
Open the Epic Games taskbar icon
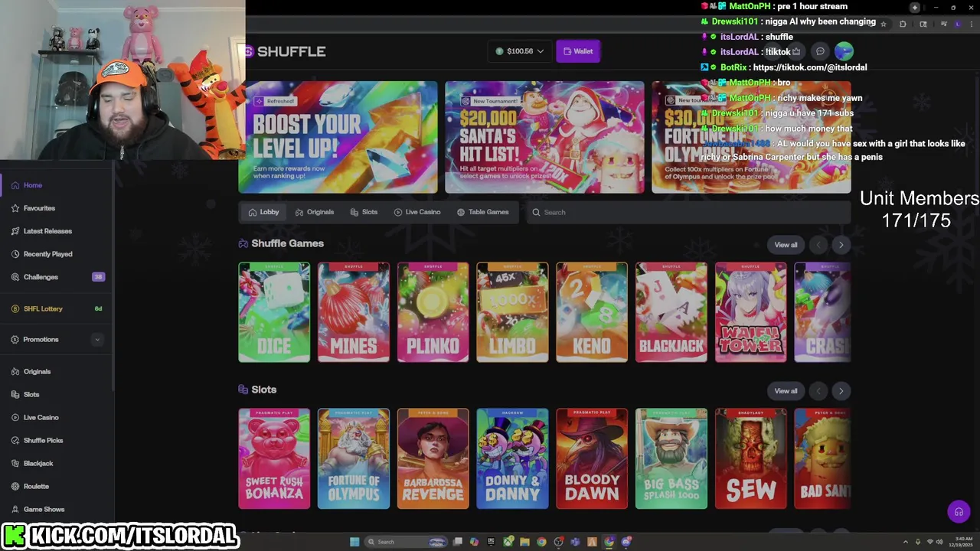[491, 542]
